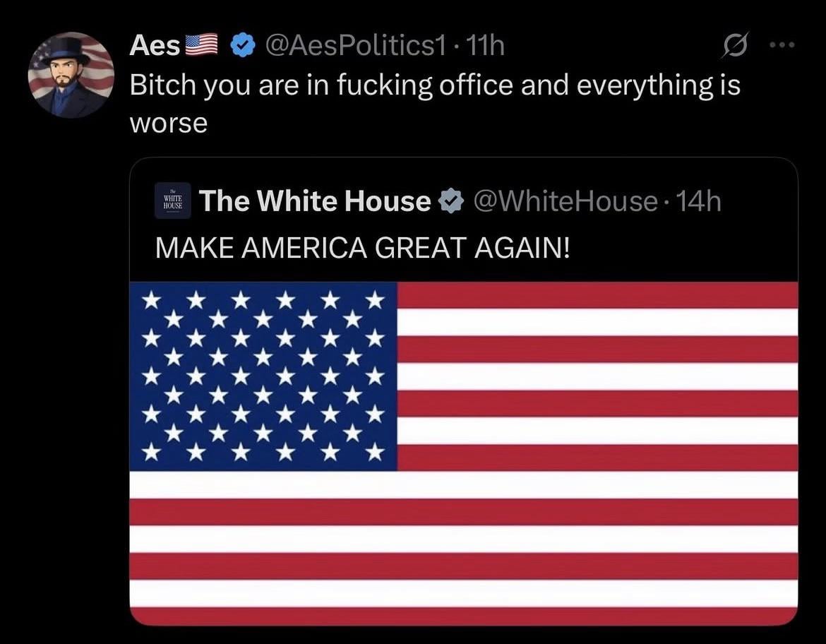Click the 14h timestamp on quoted tweet

tap(698, 202)
